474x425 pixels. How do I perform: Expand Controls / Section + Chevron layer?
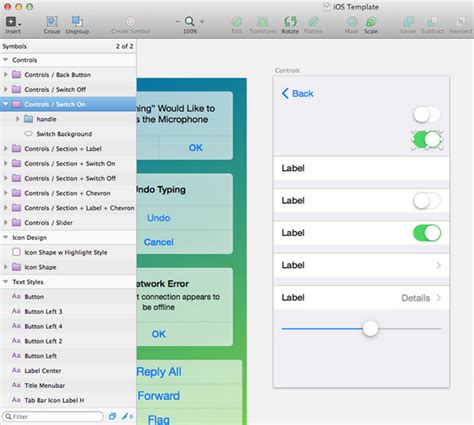(5, 193)
